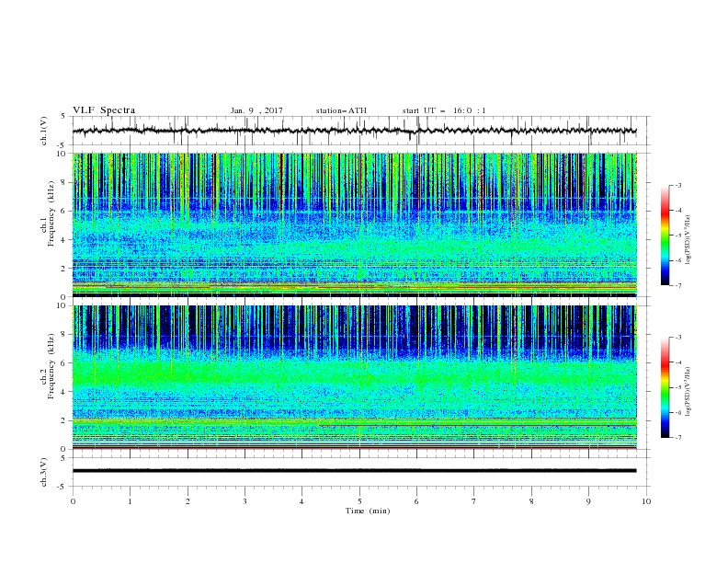Screen dimensions: 728x563
Task: Click the time axis tick label '10'
Action: [x=646, y=501]
